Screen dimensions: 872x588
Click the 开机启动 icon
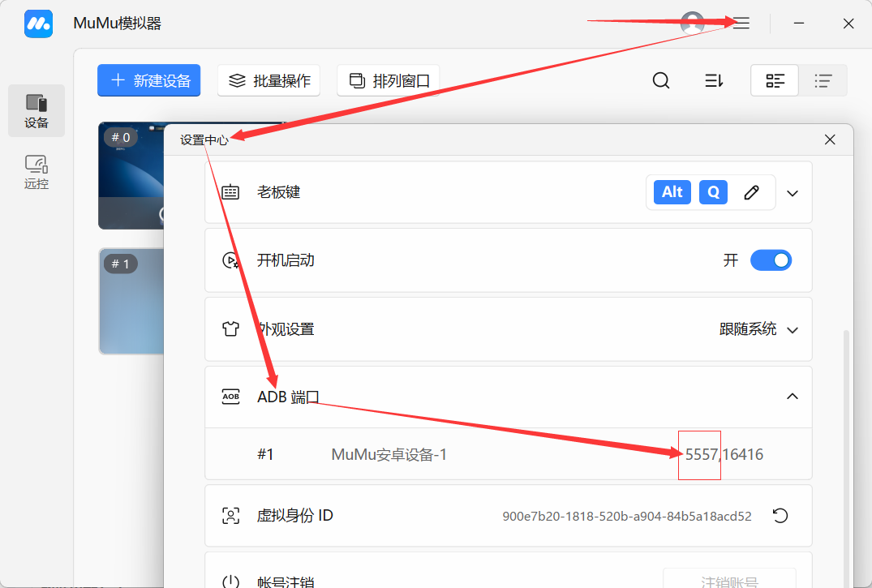coord(230,260)
